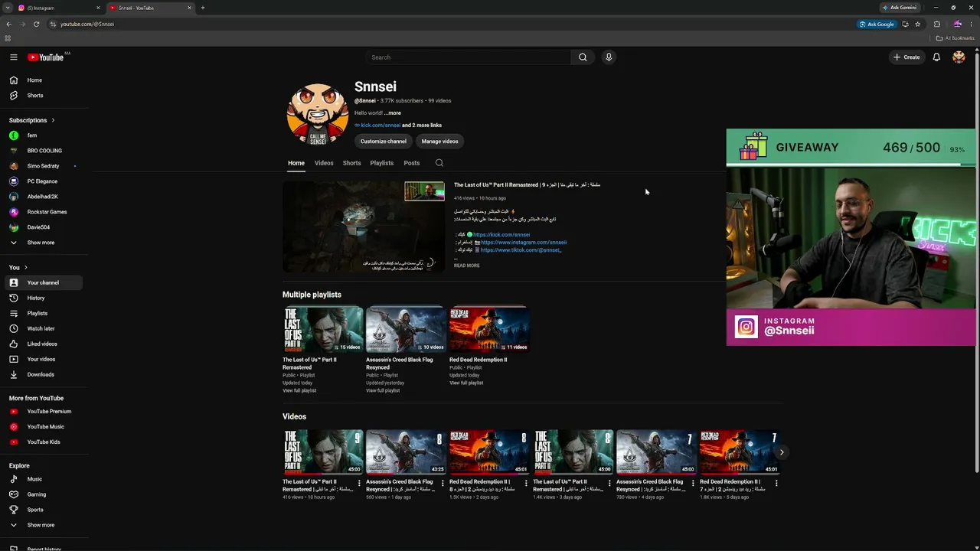Viewport: 980px width, 551px height.
Task: Open Watch later in sidebar
Action: click(43, 328)
